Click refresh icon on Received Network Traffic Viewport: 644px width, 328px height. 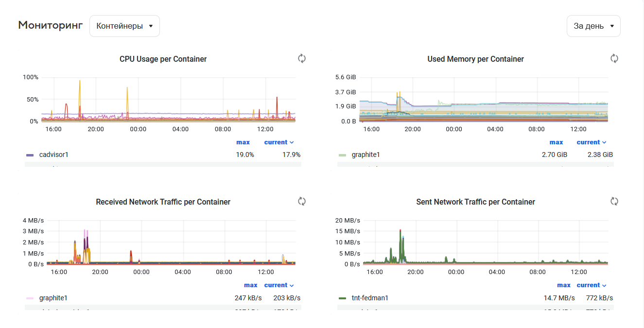click(302, 202)
